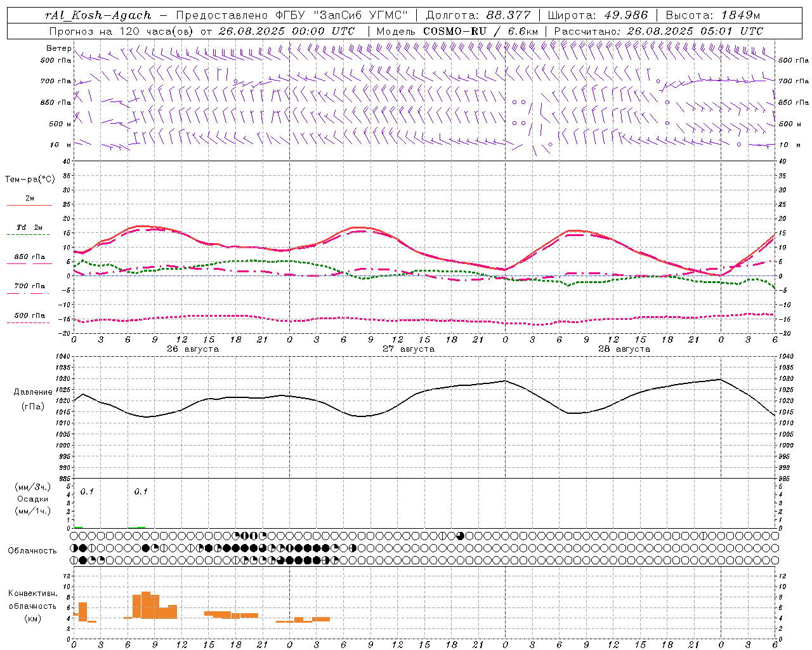The height and width of the screenshot is (650, 812).
Task: Select the 500 м wind level label on right
Action: (789, 124)
